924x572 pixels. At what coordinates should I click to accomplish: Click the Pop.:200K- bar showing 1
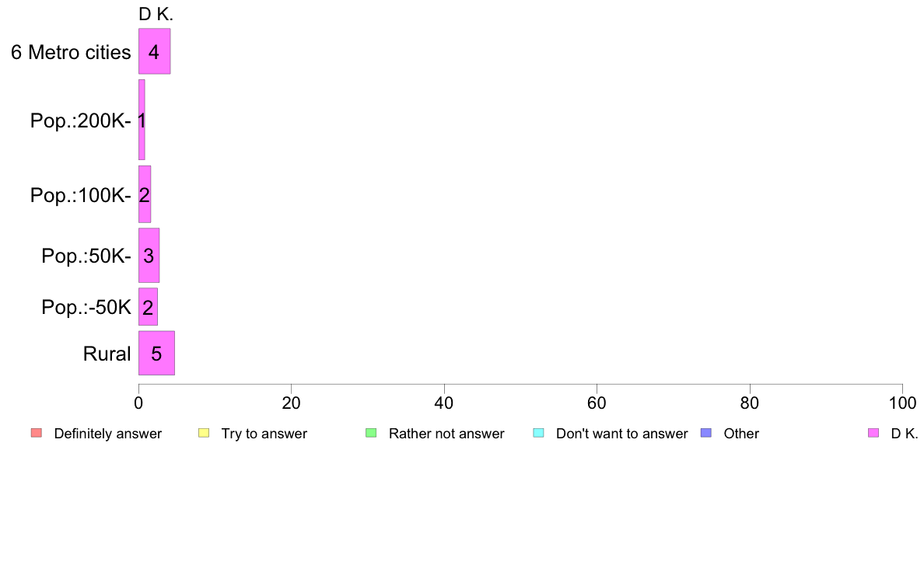coord(142,120)
